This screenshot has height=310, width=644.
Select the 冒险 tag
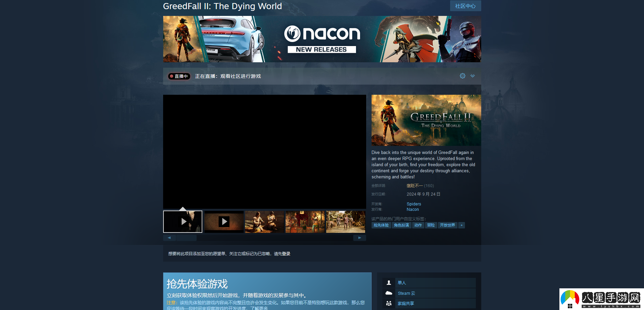tap(431, 225)
